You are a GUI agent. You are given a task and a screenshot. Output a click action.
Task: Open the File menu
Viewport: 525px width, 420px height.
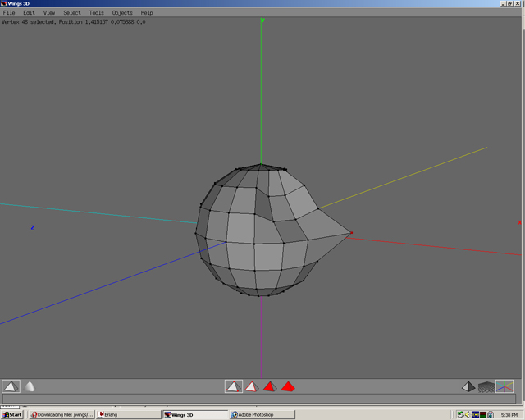coord(9,13)
